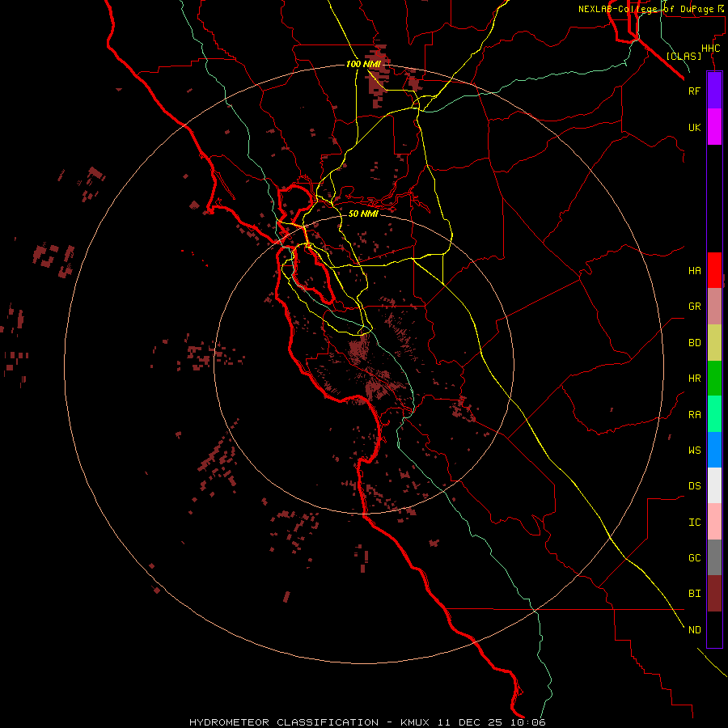Click the 10:06 timestamp
The image size is (728, 728).
tap(527, 722)
